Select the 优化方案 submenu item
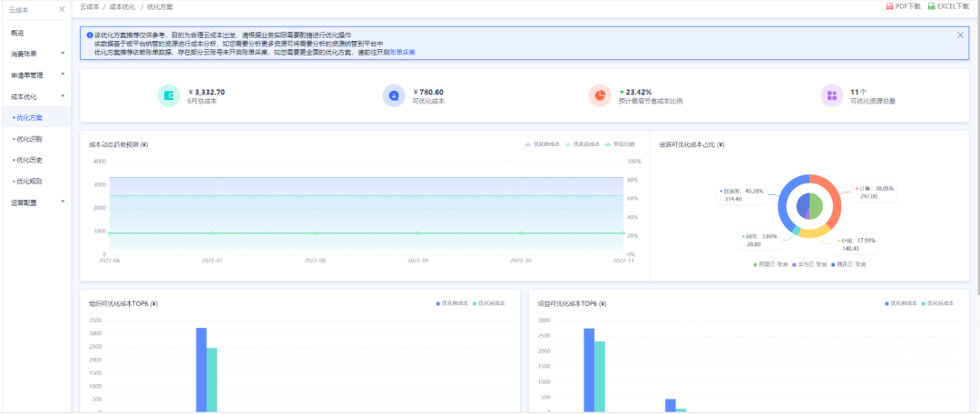Viewport: 980px width, 414px height. click(35, 117)
